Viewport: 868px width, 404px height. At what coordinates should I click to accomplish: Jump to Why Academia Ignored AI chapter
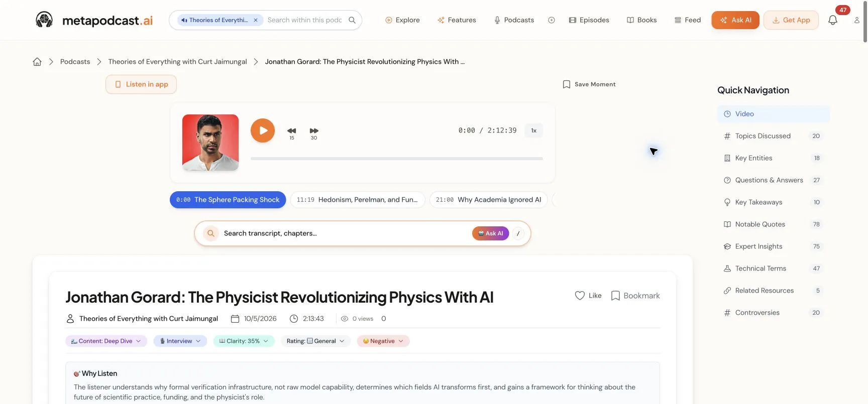[489, 200]
